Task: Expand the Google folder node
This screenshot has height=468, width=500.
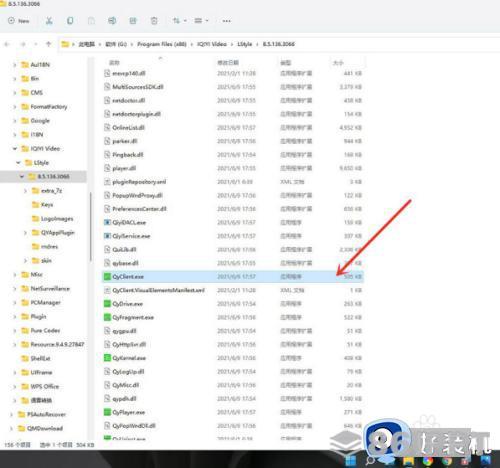Action: pyautogui.click(x=14, y=121)
